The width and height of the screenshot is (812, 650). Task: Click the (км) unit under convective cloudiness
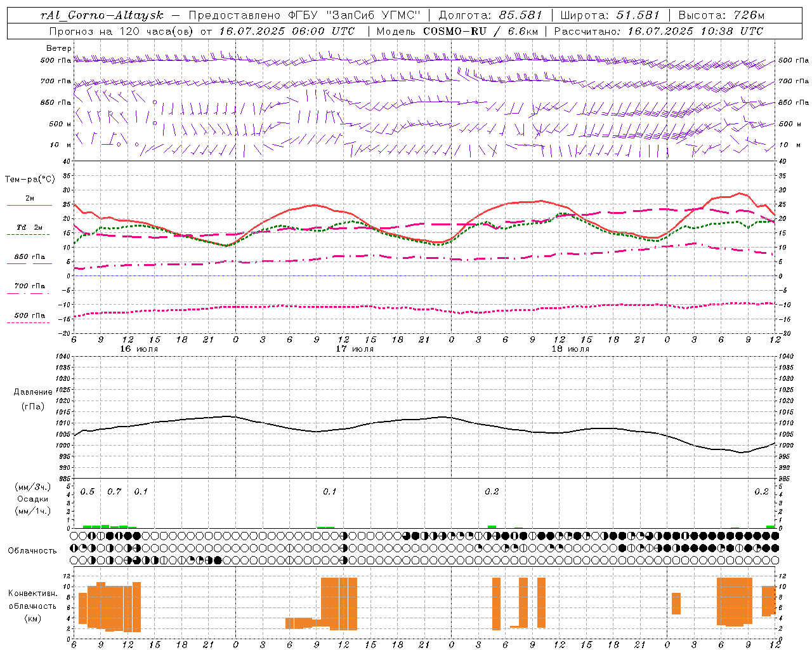33,619
